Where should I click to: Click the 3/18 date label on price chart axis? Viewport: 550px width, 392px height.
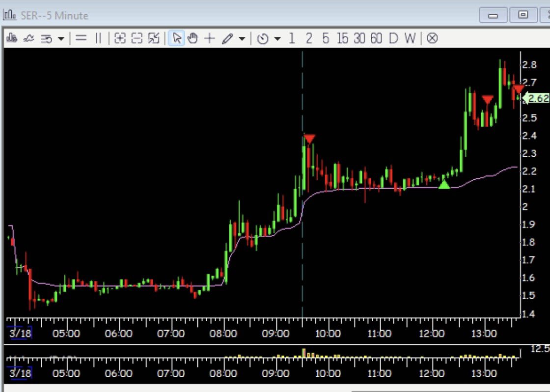point(20,333)
